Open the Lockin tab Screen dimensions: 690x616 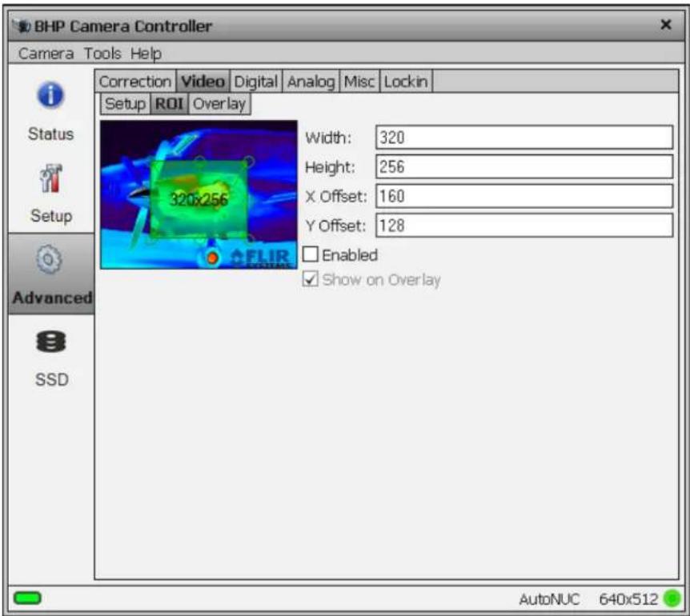point(406,82)
